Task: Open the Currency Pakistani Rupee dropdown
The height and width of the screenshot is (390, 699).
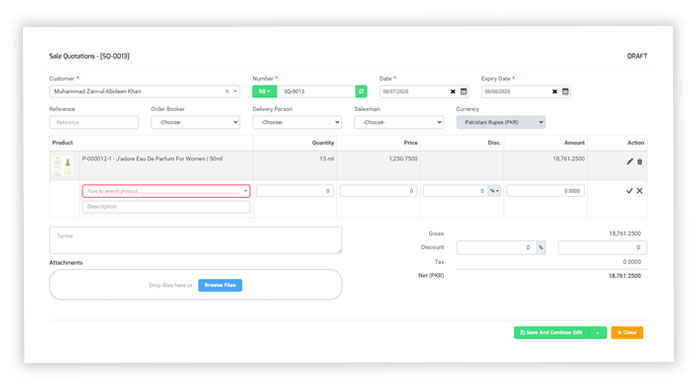Action: tap(501, 122)
